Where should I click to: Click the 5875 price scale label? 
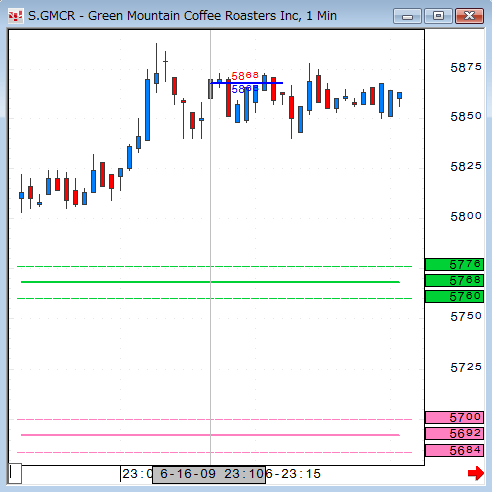(x=466, y=68)
